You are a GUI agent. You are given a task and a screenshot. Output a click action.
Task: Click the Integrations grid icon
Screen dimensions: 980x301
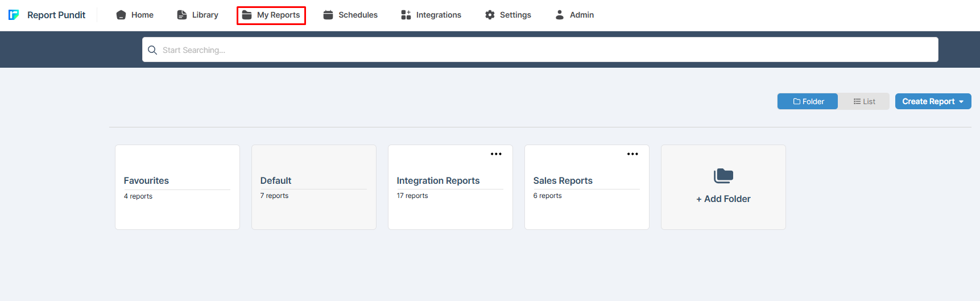click(406, 15)
